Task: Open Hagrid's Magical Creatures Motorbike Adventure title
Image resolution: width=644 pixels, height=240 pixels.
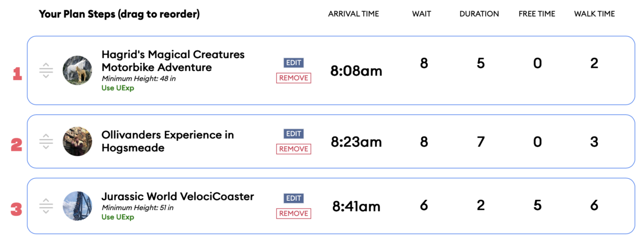Action: (173, 61)
